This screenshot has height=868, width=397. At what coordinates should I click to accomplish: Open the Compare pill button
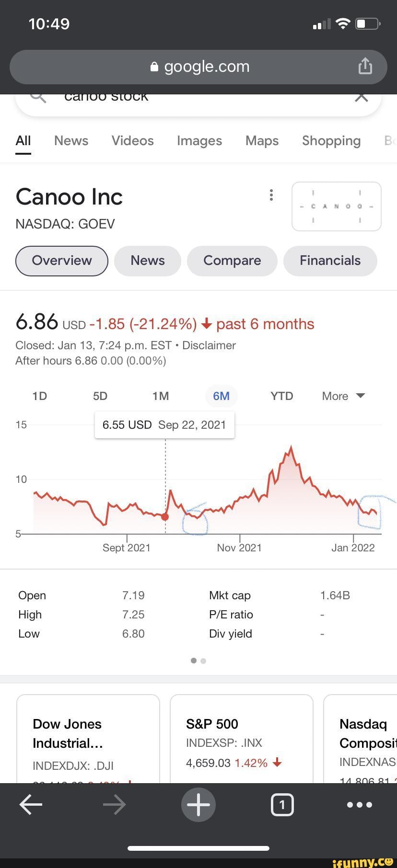[x=232, y=261]
